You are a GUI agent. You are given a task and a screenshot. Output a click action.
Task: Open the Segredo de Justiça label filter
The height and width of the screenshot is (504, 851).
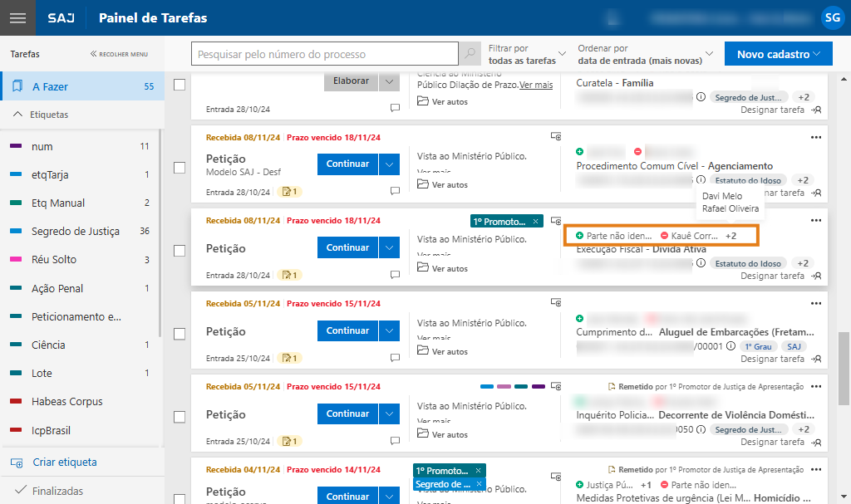[75, 231]
